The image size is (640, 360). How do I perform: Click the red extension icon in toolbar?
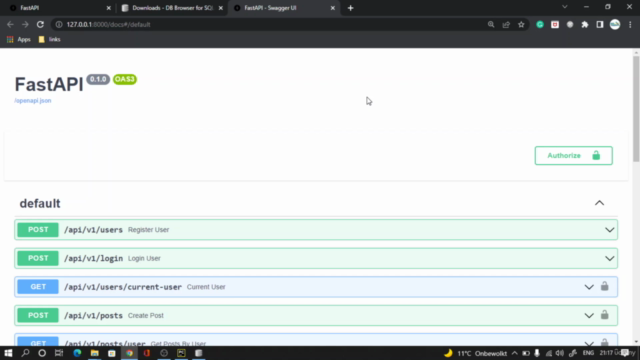[555, 24]
